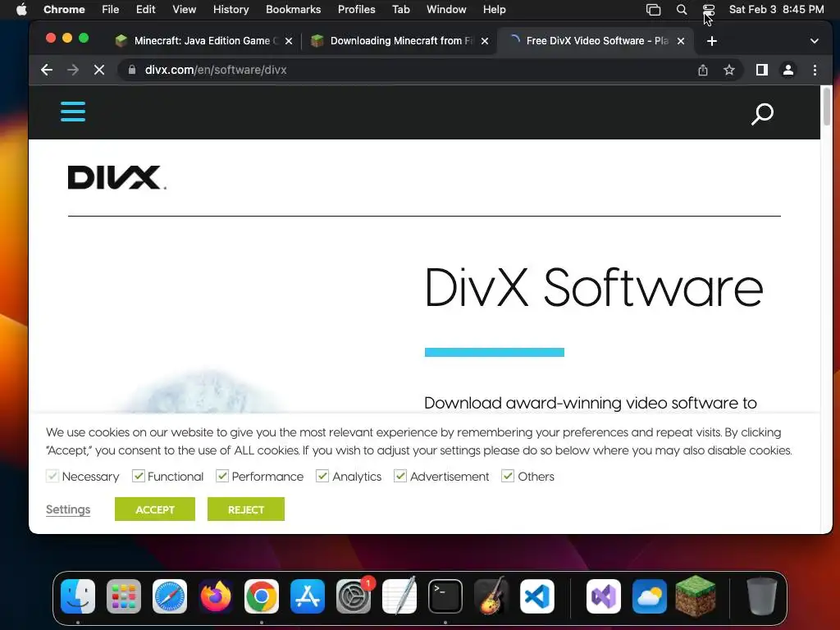The height and width of the screenshot is (630, 840).
Task: Open the DivX site search
Action: pos(762,113)
